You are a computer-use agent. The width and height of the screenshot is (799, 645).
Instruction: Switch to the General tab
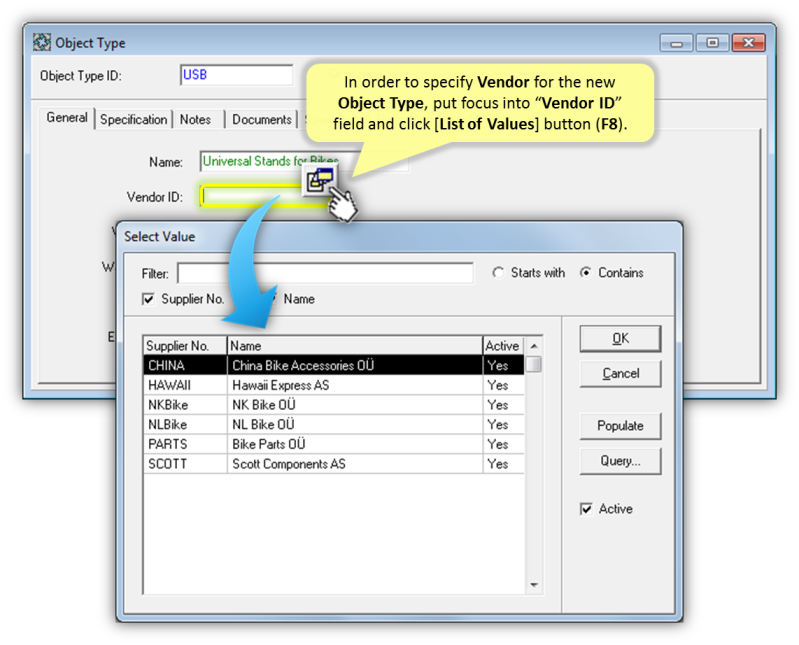tap(67, 118)
